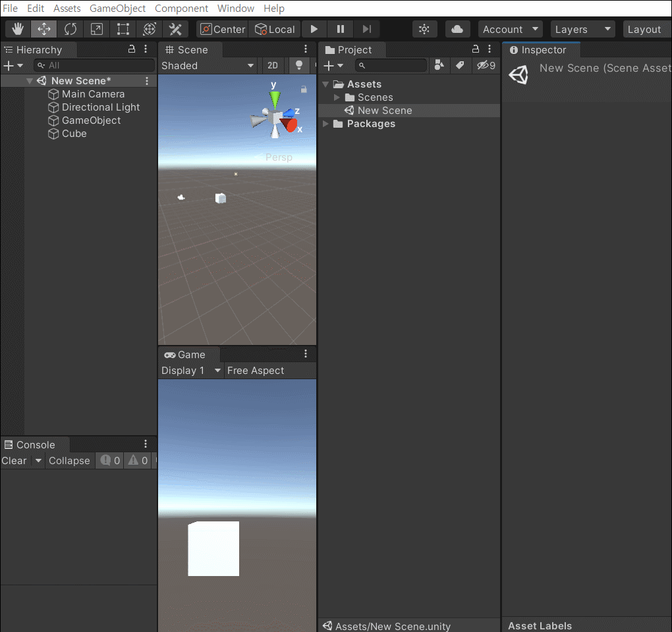Switch to the Scene tab
Viewport: 672px width, 632px height.
coord(190,49)
